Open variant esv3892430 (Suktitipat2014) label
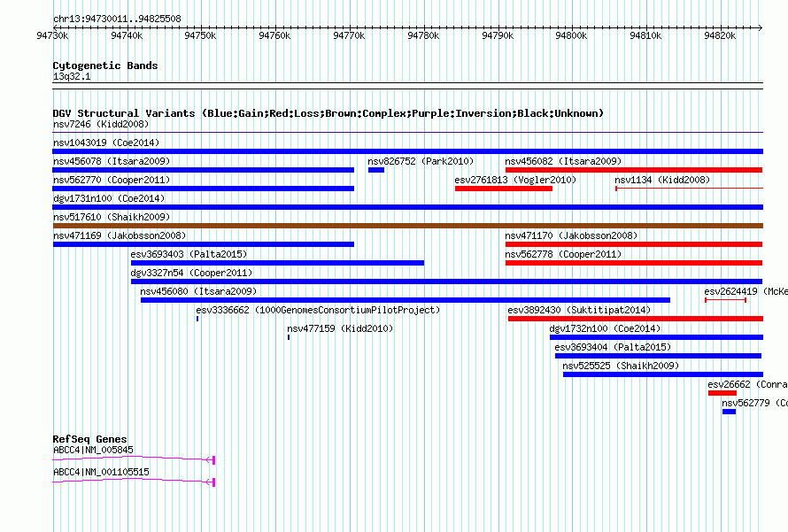The height and width of the screenshot is (532, 788). (x=579, y=310)
